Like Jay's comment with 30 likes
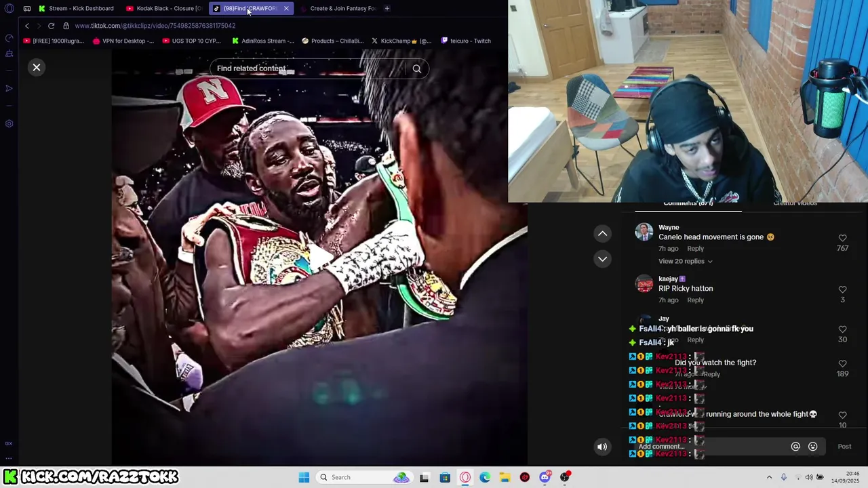 coord(842,329)
